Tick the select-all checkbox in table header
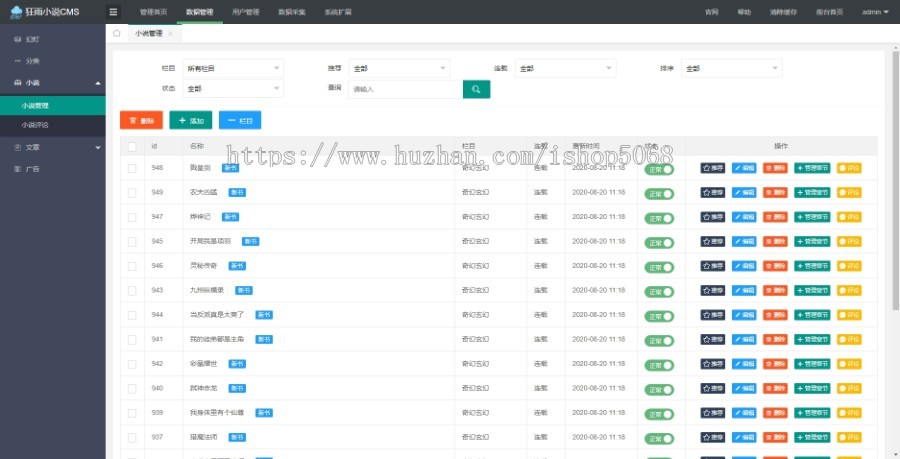900x459 pixels. [x=132, y=146]
